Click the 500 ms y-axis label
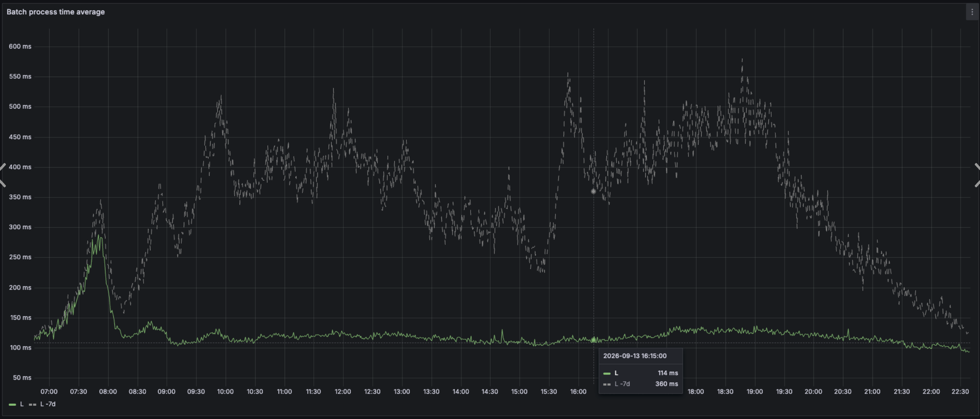 tap(20, 106)
